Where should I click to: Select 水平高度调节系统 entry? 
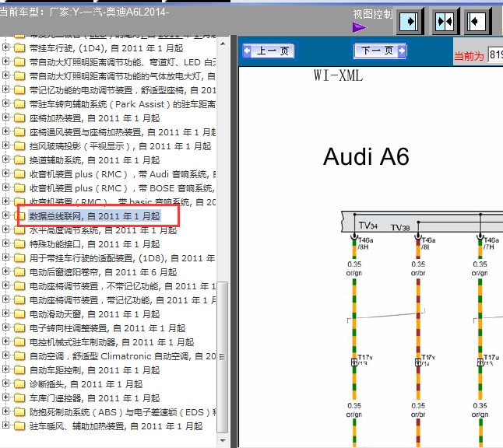tap(104, 230)
